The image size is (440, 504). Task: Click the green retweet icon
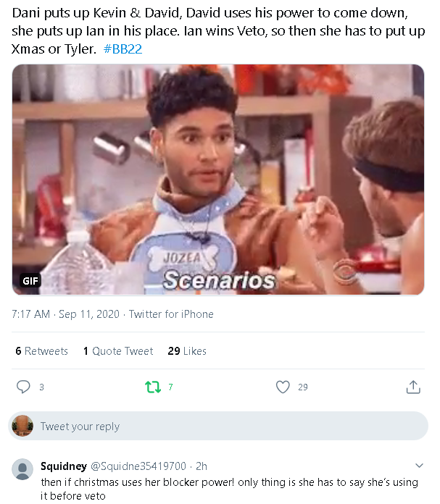click(x=153, y=387)
